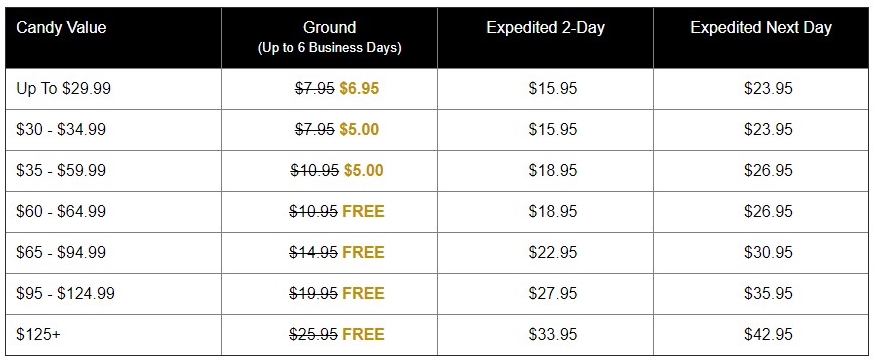Click the $6.95 discounted ground price
Image resolution: width=875 pixels, height=363 pixels.
(x=359, y=89)
